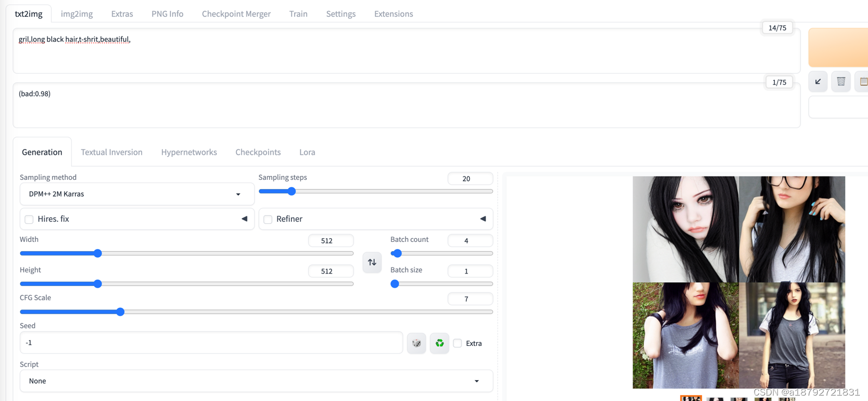Click the 1/75 negative token counter
The image size is (868, 401).
pyautogui.click(x=779, y=82)
